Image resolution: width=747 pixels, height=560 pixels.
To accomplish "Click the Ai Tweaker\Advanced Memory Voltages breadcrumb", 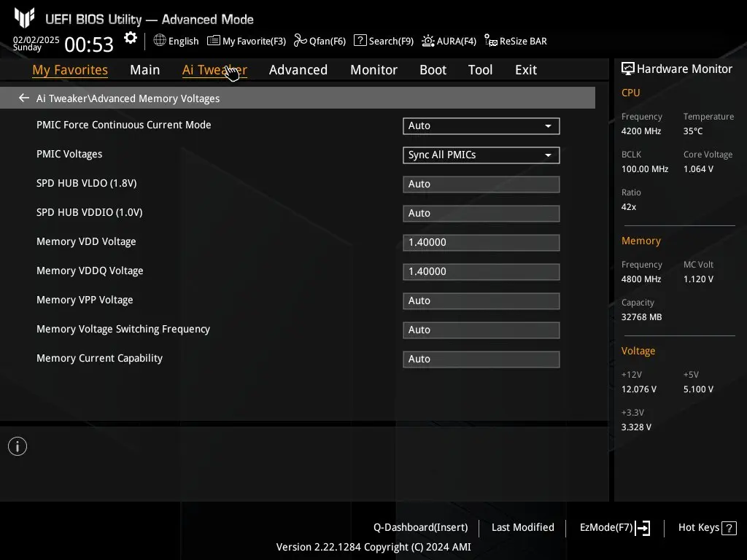I will [128, 98].
